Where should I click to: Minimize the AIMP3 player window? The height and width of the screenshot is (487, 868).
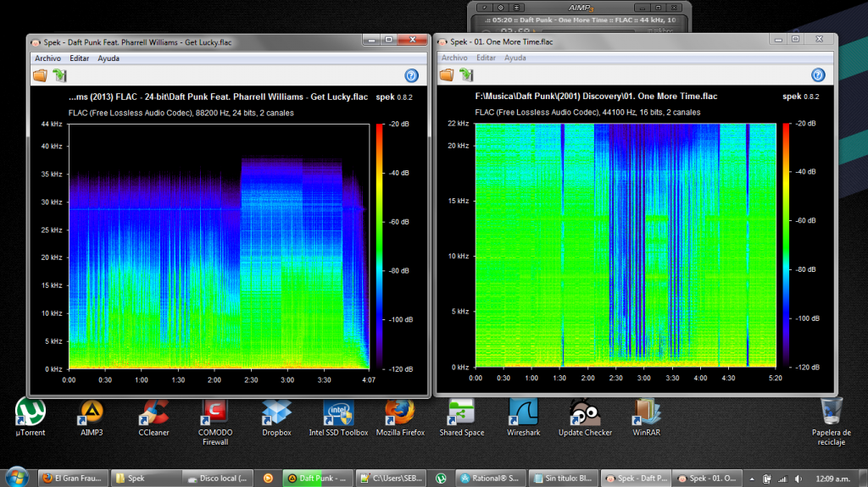[x=643, y=8]
